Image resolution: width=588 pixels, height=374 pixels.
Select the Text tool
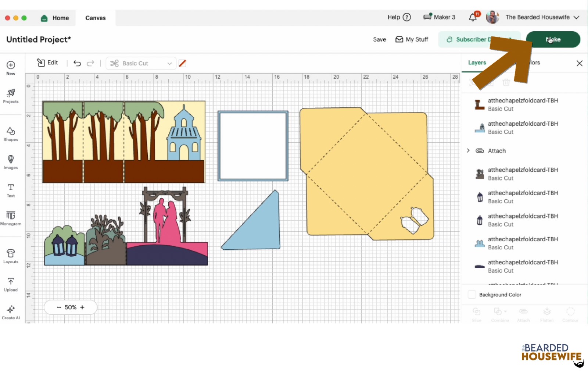tap(11, 190)
